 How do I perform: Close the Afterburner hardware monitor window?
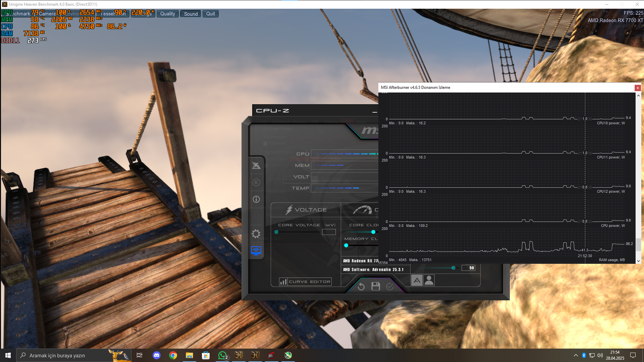coord(638,88)
